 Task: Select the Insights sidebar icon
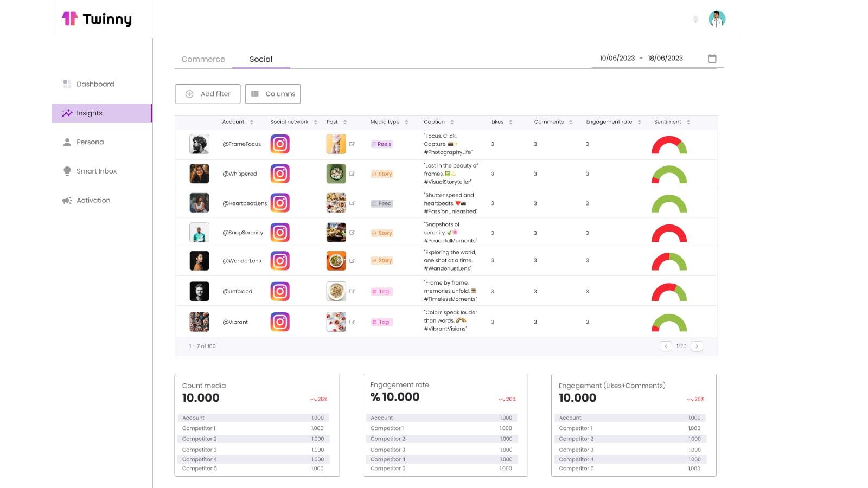[67, 113]
